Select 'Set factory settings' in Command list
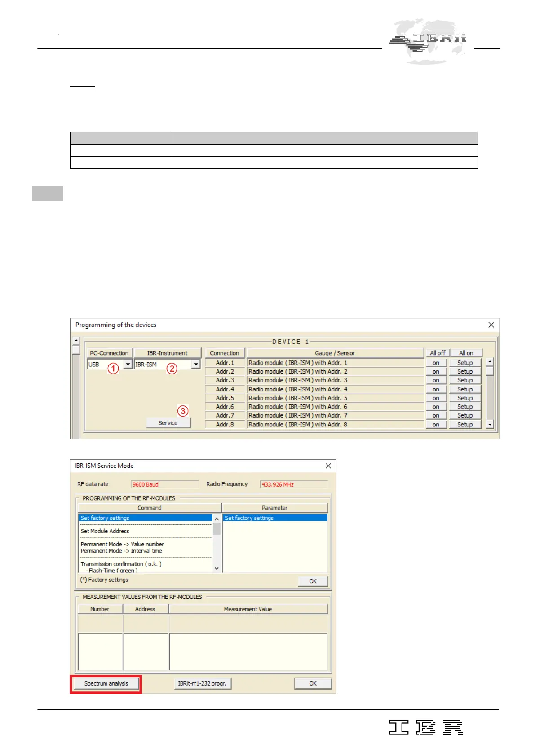 click(145, 518)
